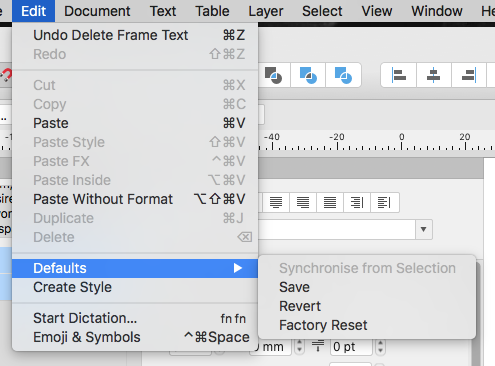
Task: Open the Layer menu
Action: tap(266, 11)
